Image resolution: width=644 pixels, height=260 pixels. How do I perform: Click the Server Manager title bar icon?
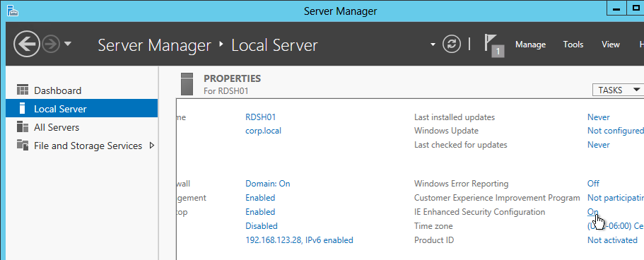pos(12,11)
